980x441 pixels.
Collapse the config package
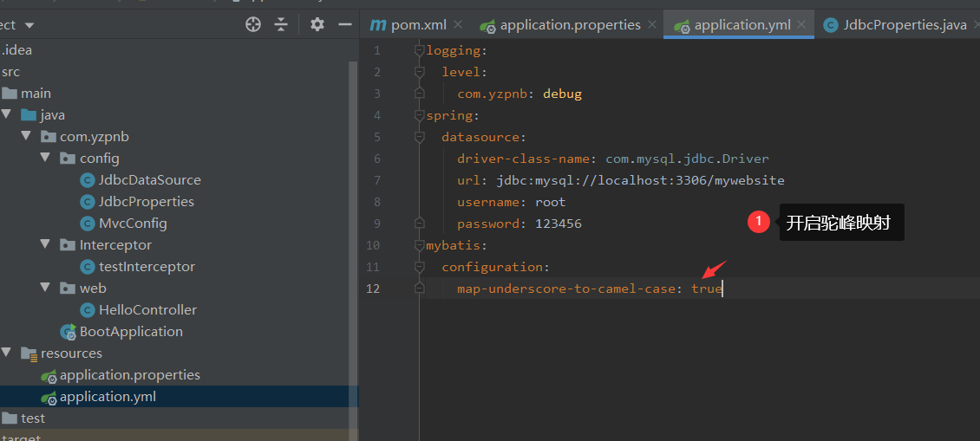[x=46, y=158]
